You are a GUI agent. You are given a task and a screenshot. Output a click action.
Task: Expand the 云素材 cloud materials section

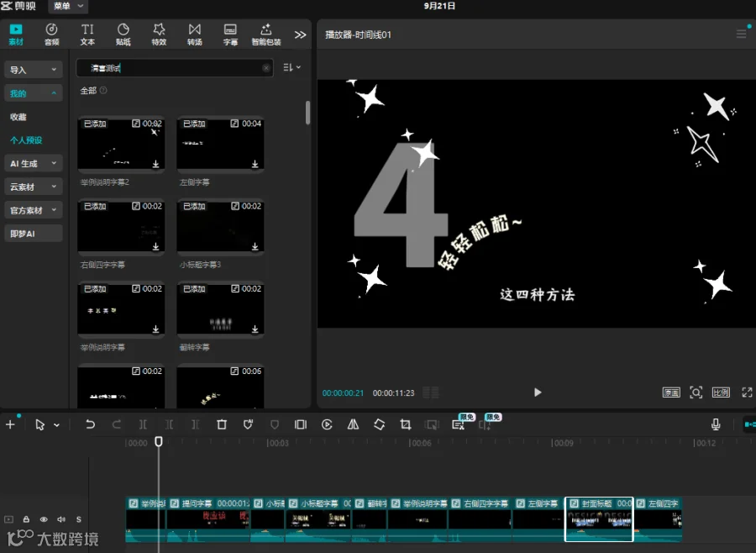coord(34,187)
